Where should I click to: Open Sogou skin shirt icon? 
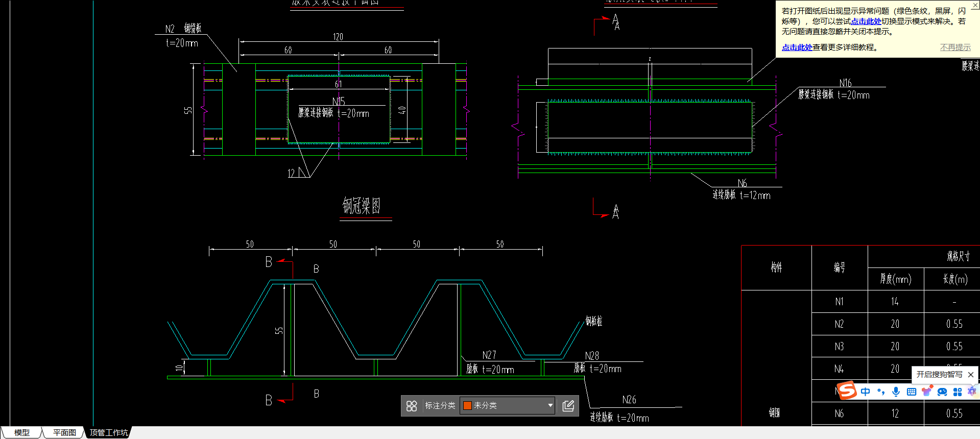(926, 392)
